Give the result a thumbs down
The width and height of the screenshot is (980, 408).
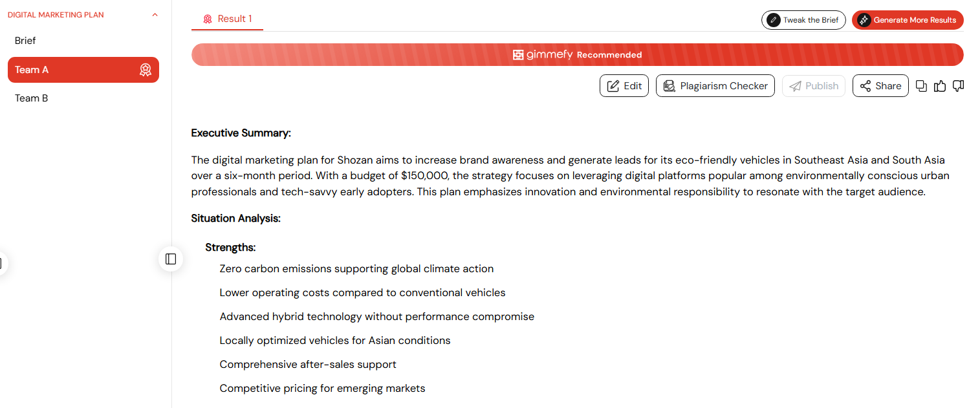point(959,86)
